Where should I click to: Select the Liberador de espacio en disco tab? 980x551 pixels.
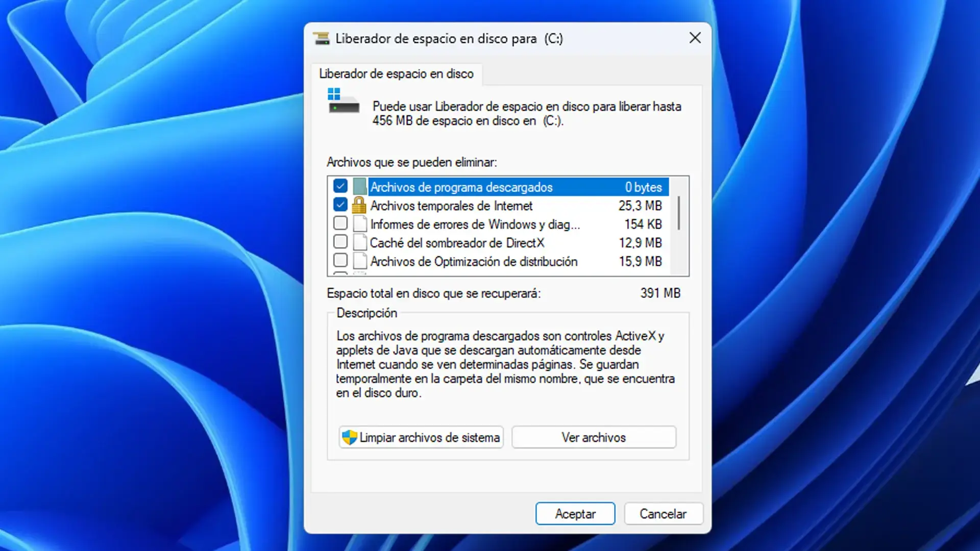(396, 74)
